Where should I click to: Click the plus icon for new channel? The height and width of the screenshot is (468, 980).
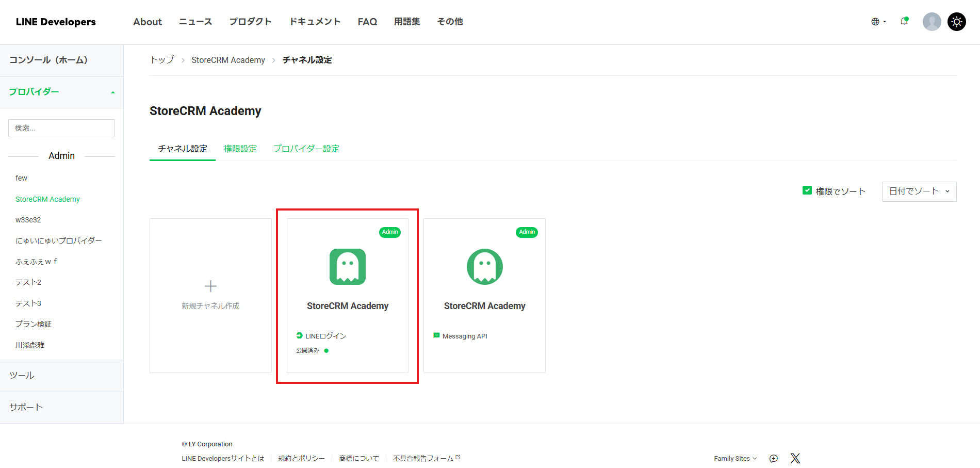click(210, 286)
